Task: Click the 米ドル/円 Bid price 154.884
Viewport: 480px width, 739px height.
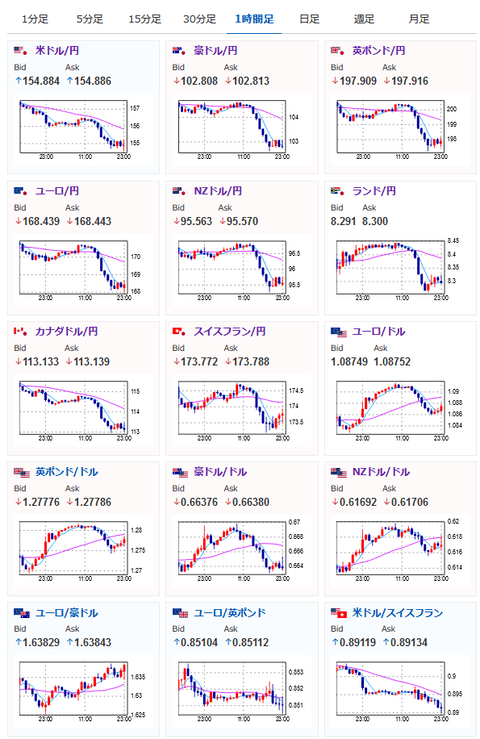Action: pos(41,81)
